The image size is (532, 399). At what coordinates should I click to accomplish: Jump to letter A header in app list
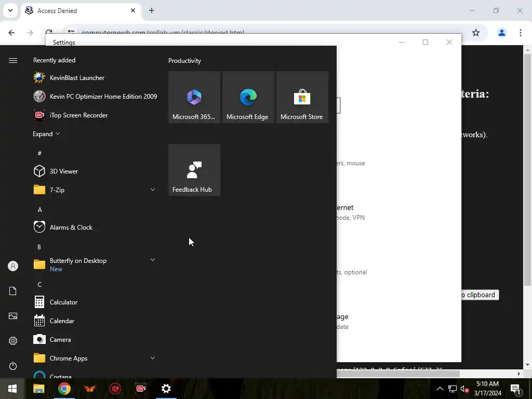pos(39,210)
